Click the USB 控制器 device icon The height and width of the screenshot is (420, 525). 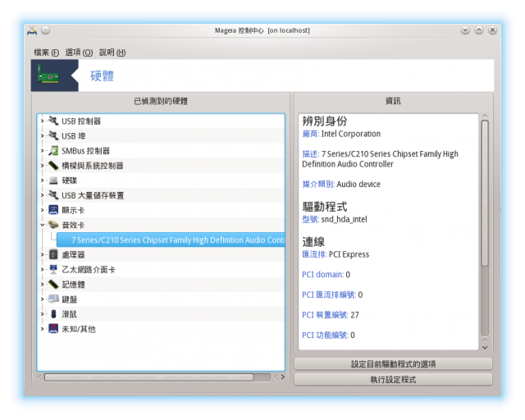click(x=53, y=121)
